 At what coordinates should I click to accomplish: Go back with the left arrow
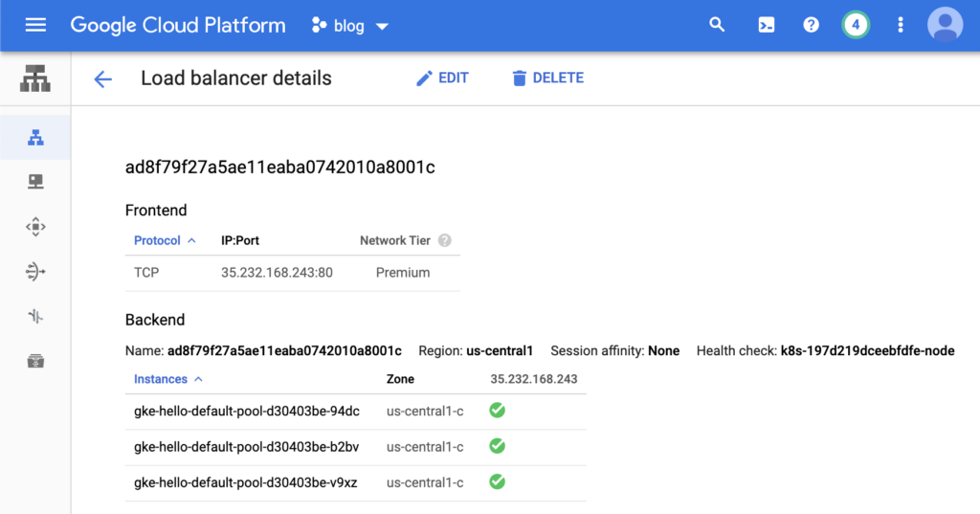[x=102, y=78]
